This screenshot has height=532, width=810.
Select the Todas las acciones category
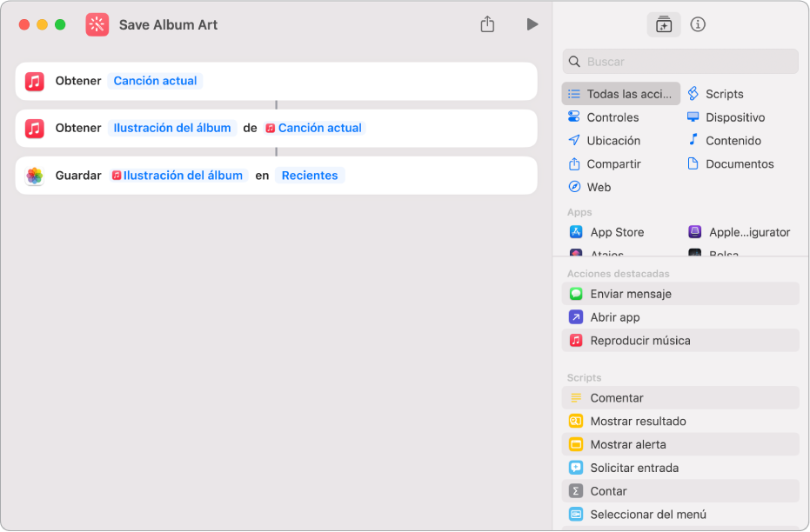point(621,94)
